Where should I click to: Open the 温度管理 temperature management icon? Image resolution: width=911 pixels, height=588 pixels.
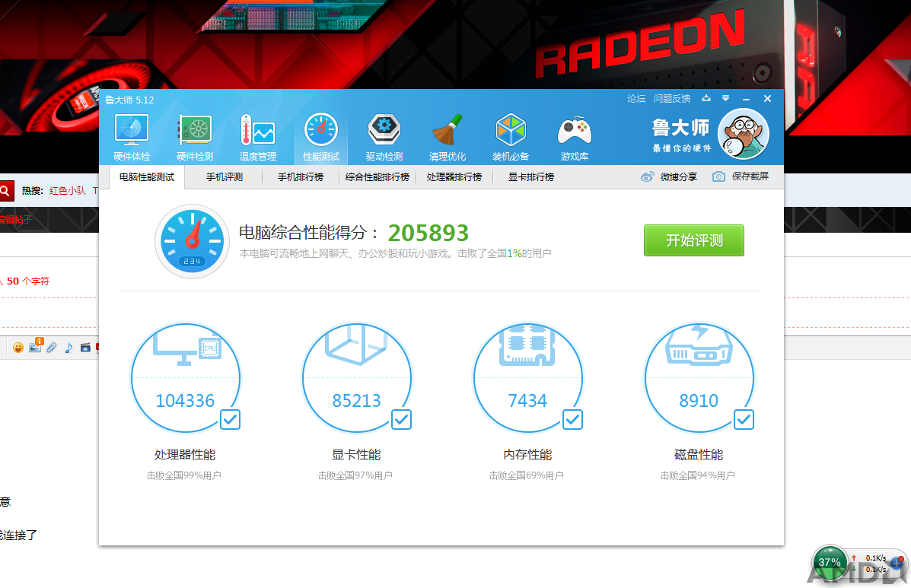[258, 138]
